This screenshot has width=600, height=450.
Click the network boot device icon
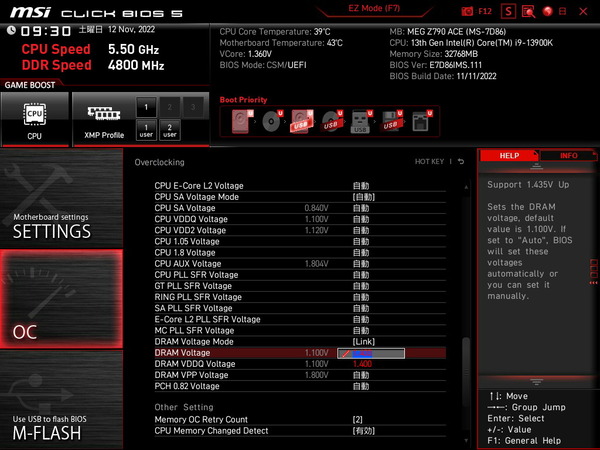point(421,121)
